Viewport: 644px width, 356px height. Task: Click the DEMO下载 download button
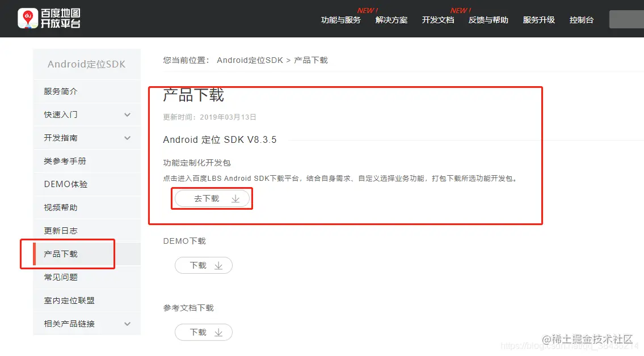click(x=204, y=265)
